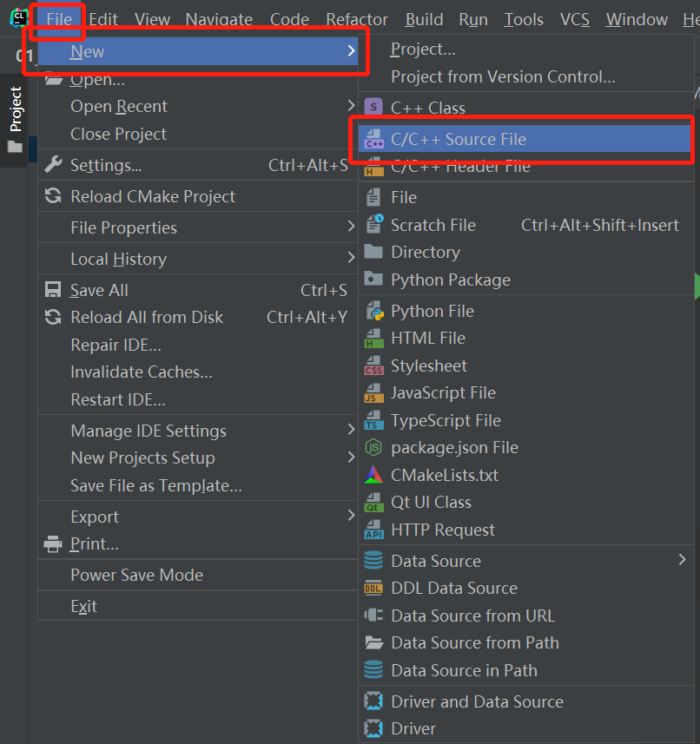
Task: Click the C/C++ Header File icon
Action: pos(373,168)
